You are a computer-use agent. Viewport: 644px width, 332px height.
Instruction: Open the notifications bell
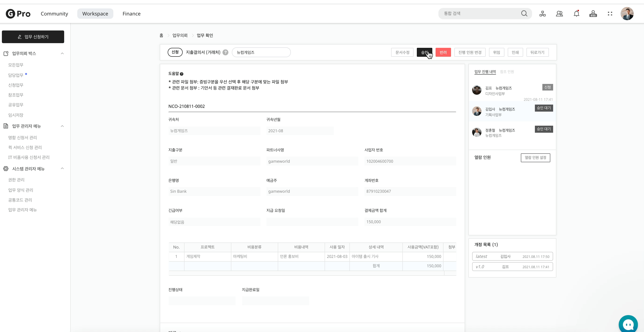point(576,14)
